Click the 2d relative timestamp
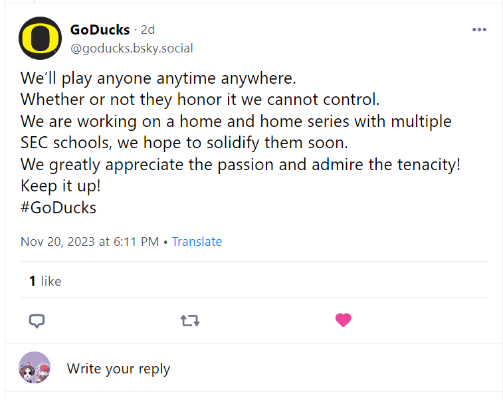Screen dimensions: 503x400 click(x=148, y=30)
